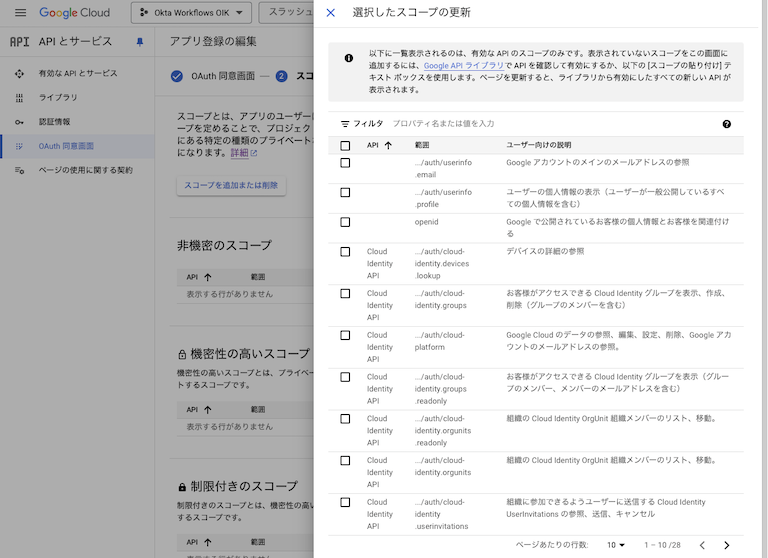This screenshot has height=558, width=768.
Task: Open 有効な API とサービス in sidebar
Action: coord(78,74)
